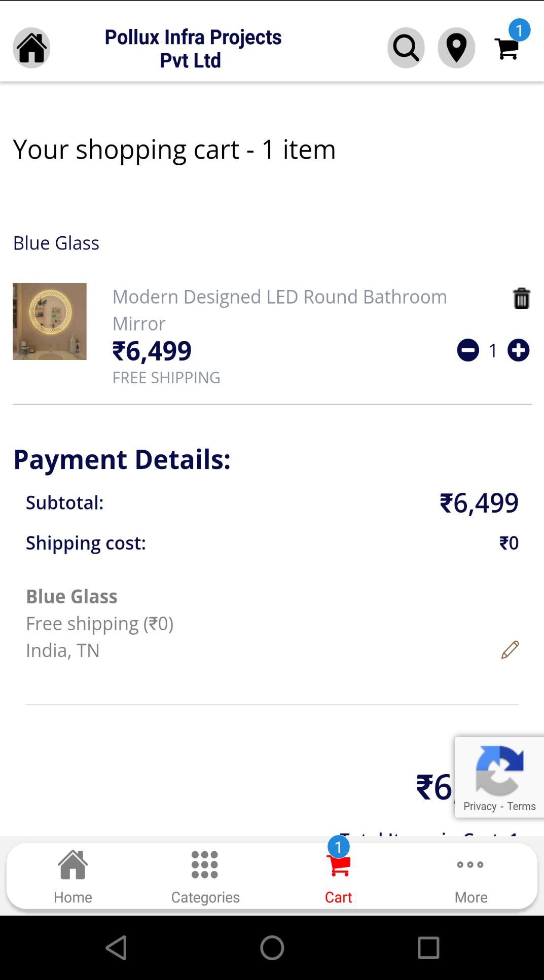Tap the Android back navigation button
The width and height of the screenshot is (544, 980).
pyautogui.click(x=117, y=948)
